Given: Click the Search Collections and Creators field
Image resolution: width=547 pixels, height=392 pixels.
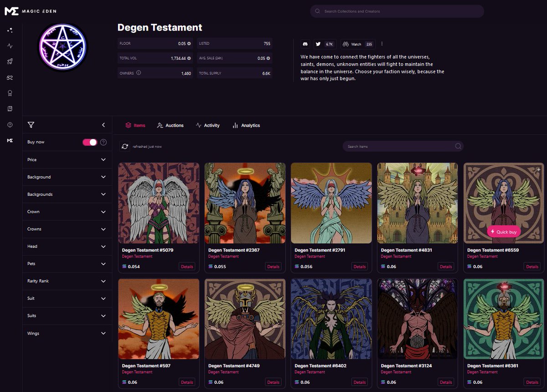Looking at the screenshot, I should coord(397,11).
